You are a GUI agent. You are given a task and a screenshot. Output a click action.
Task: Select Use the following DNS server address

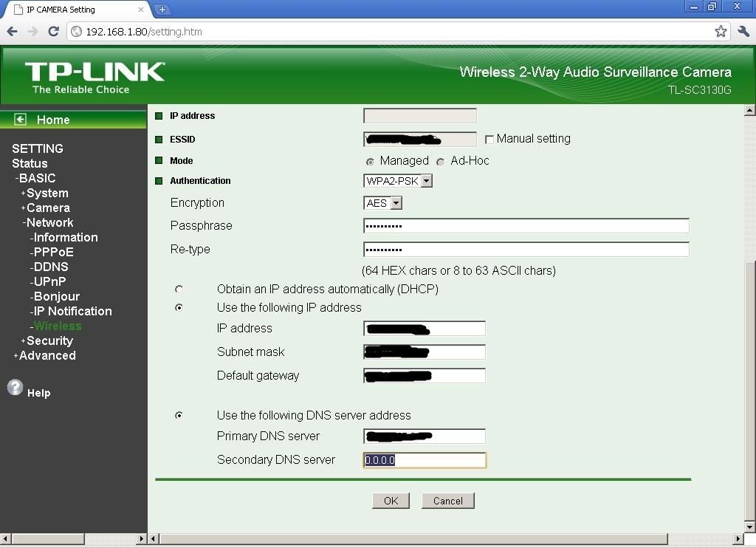[179, 415]
